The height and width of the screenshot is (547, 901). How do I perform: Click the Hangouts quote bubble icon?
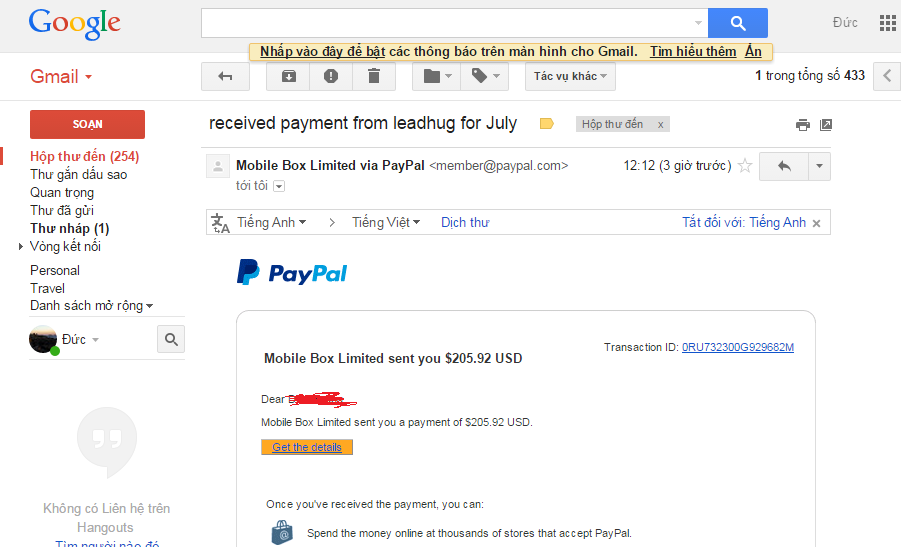107,442
